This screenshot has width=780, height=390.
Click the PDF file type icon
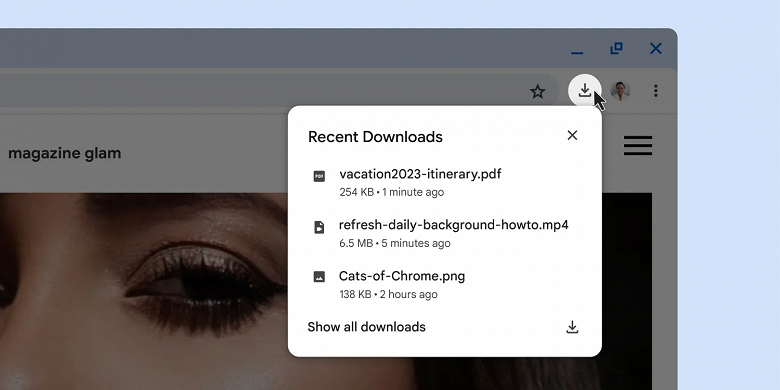pos(319,176)
